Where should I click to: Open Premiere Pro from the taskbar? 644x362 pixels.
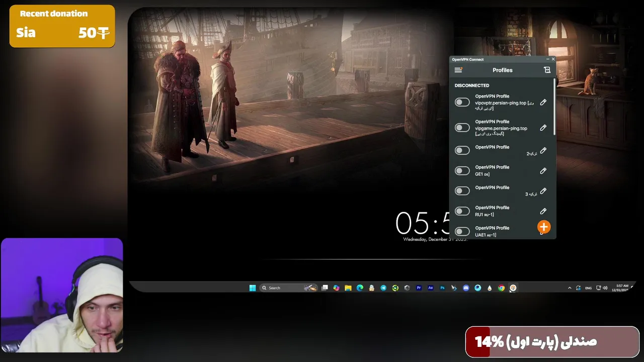419,288
